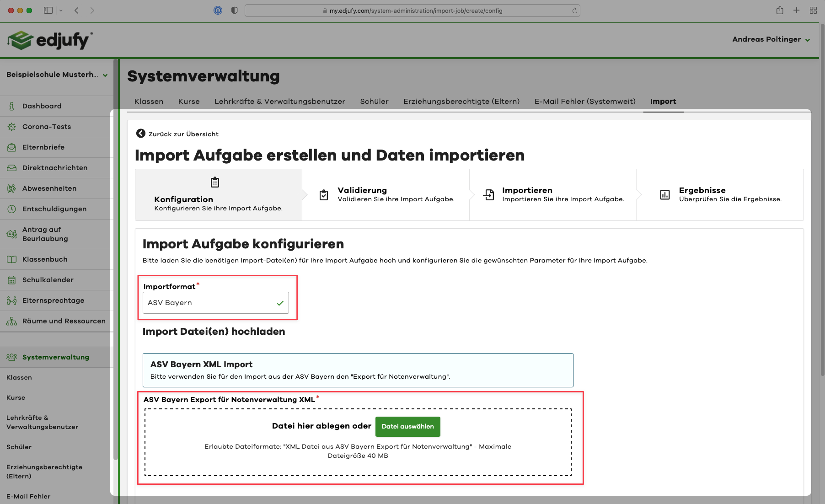Expand the Beispielschule school selector

point(57,75)
